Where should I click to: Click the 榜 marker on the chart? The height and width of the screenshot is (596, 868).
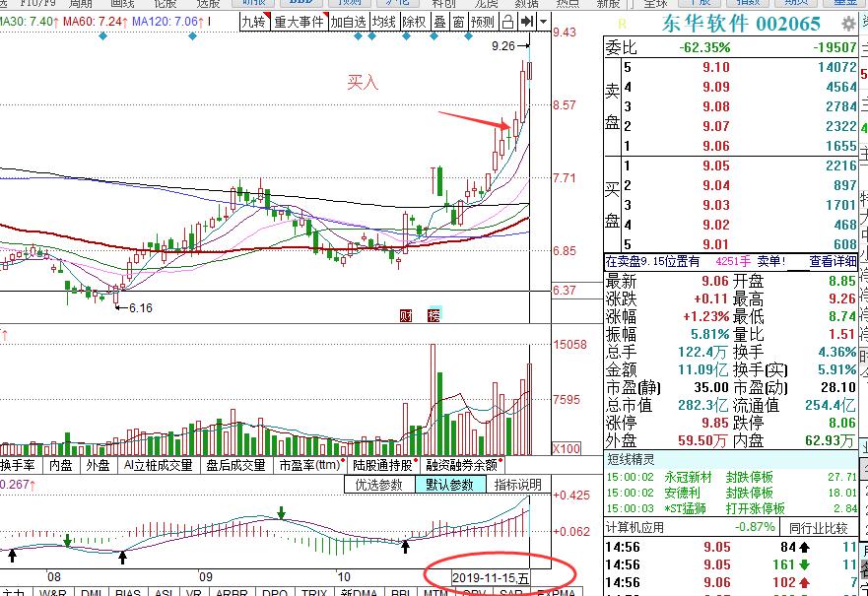pos(434,315)
